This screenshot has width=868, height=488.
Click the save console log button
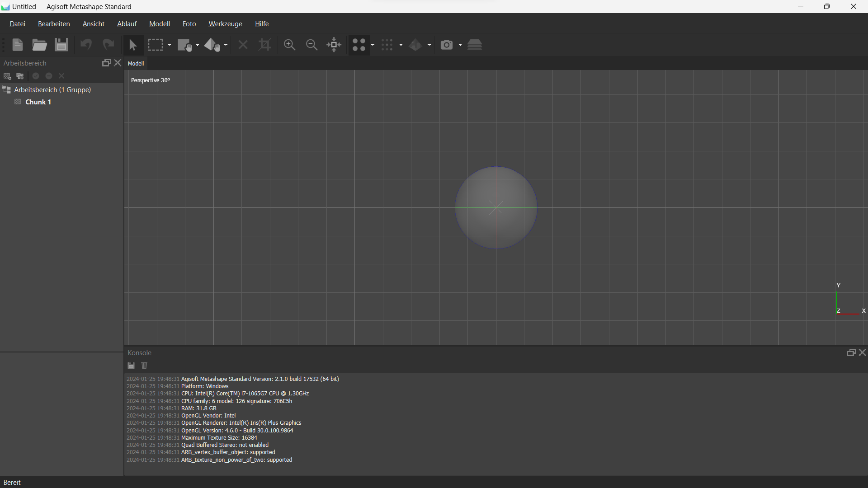pyautogui.click(x=131, y=365)
